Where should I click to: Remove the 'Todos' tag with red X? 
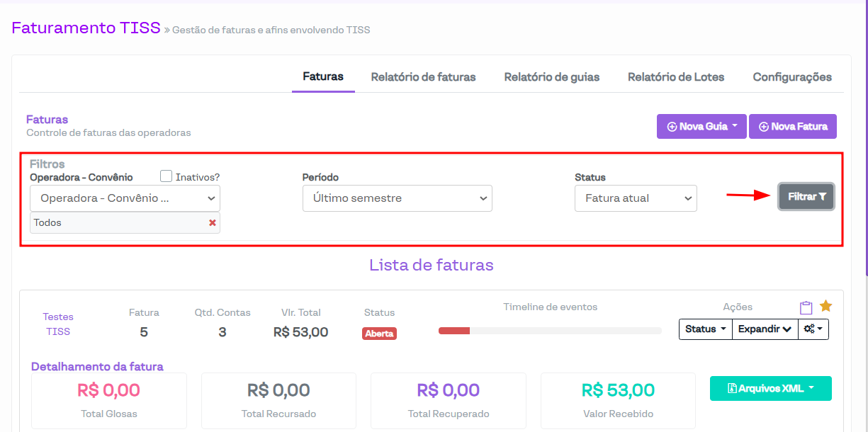click(x=213, y=223)
